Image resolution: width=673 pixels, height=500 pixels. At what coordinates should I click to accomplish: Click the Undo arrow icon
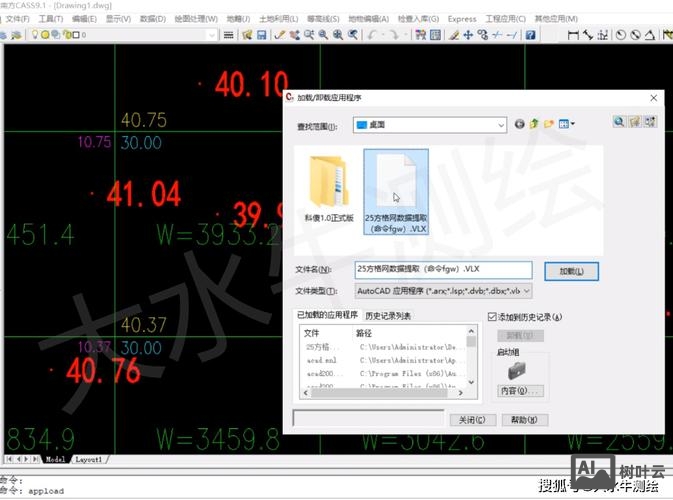point(372,35)
